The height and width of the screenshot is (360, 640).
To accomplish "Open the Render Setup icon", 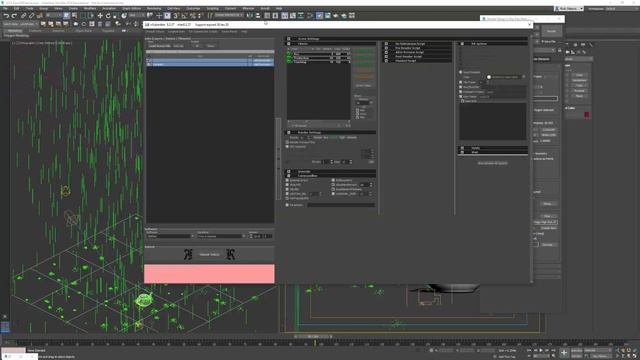I will 320,16.
